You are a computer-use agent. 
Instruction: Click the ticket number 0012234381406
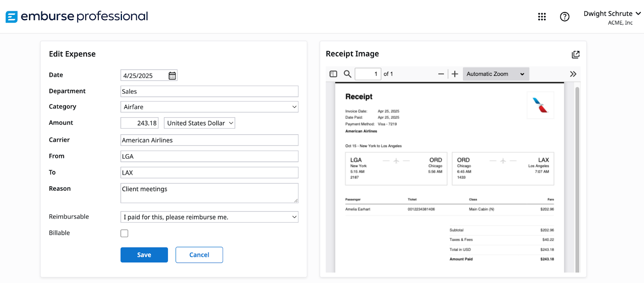[x=421, y=209]
